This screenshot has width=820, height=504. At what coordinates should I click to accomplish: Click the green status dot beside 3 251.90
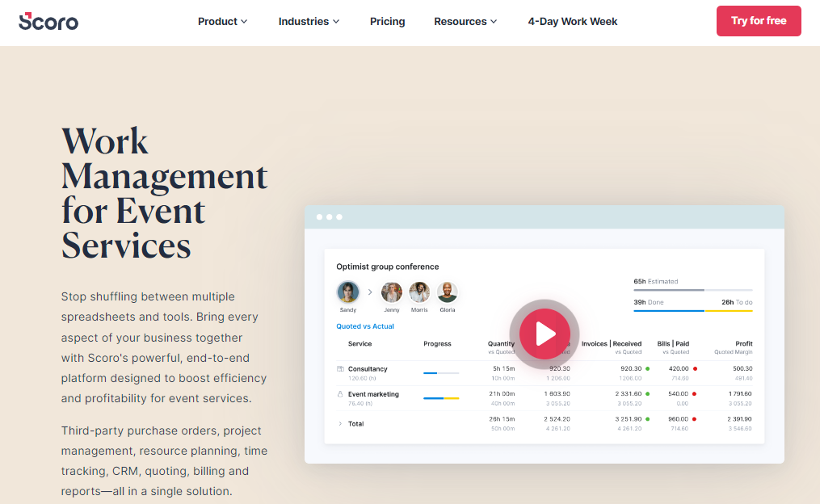pyautogui.click(x=647, y=418)
